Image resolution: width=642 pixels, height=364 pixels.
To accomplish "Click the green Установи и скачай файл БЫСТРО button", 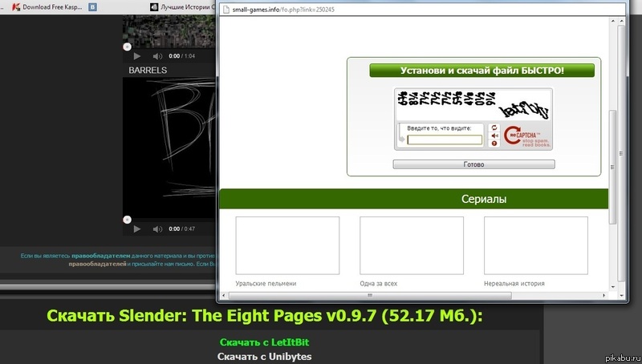I will (x=482, y=71).
